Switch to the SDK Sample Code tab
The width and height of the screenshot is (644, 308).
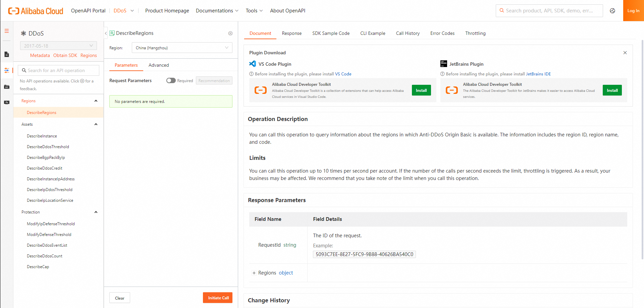pyautogui.click(x=331, y=33)
